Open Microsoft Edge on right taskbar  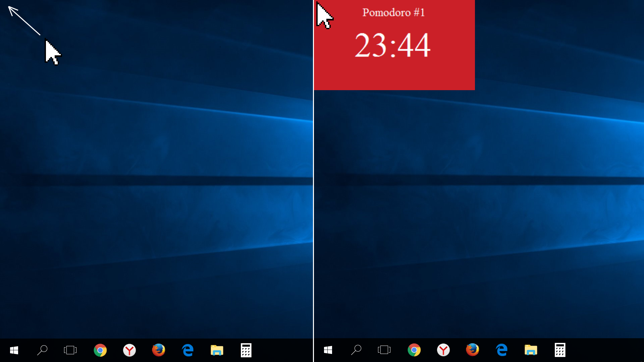point(502,350)
